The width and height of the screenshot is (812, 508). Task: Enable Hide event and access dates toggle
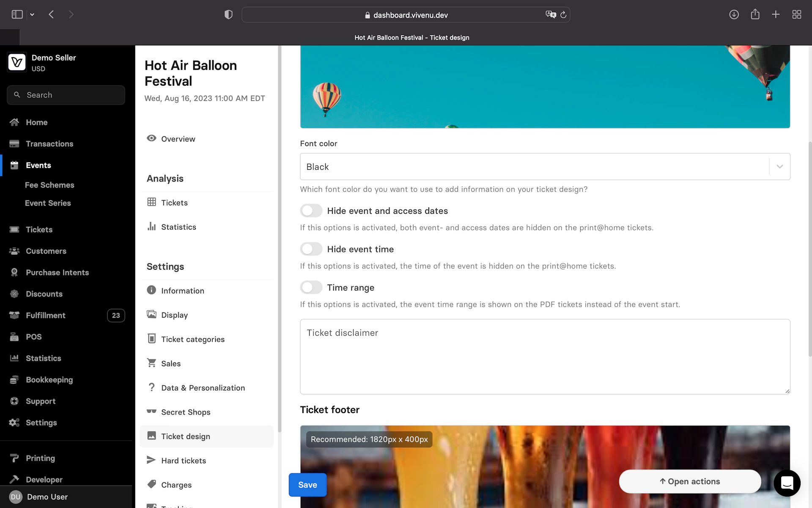[311, 211]
